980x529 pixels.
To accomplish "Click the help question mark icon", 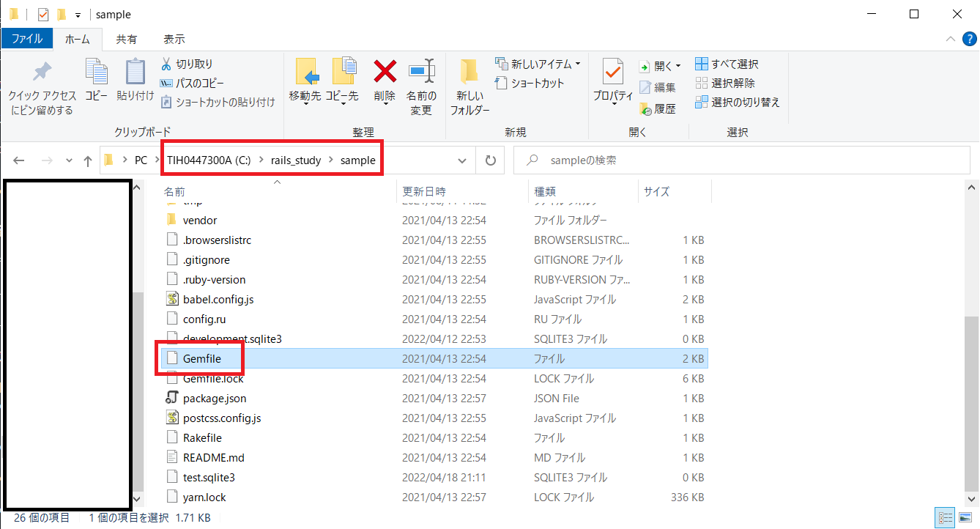I will coord(968,39).
